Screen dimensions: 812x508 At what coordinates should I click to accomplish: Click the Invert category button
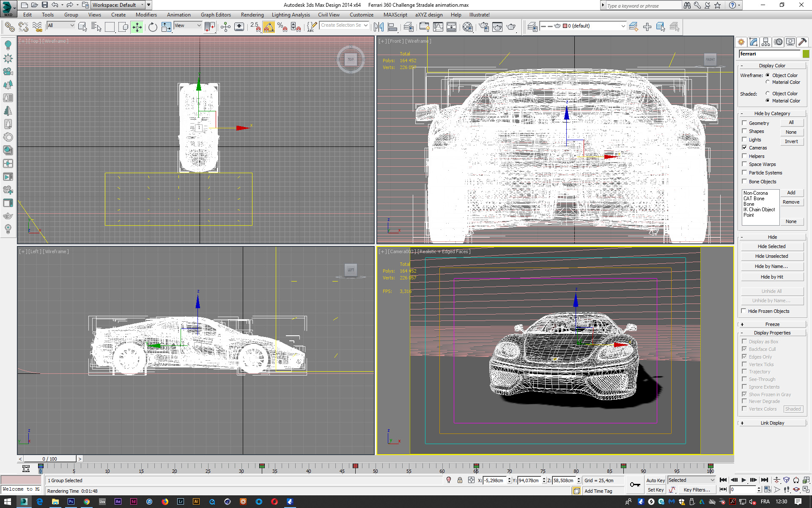click(x=791, y=141)
